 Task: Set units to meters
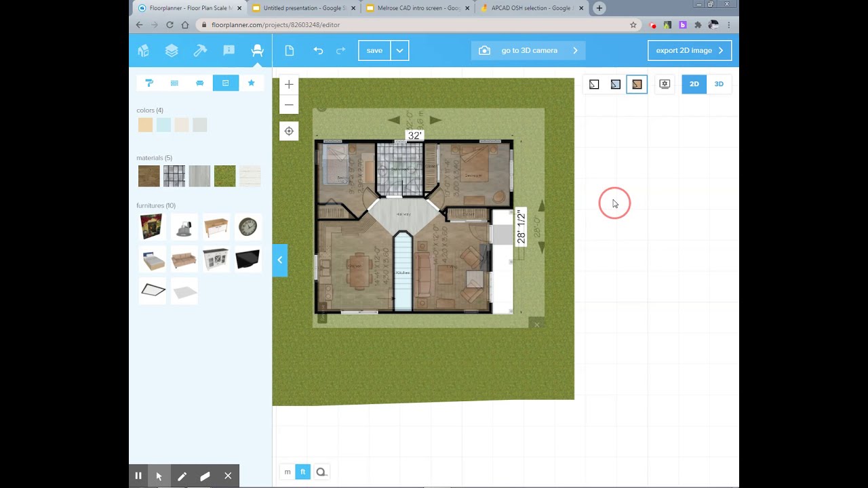[x=288, y=472]
